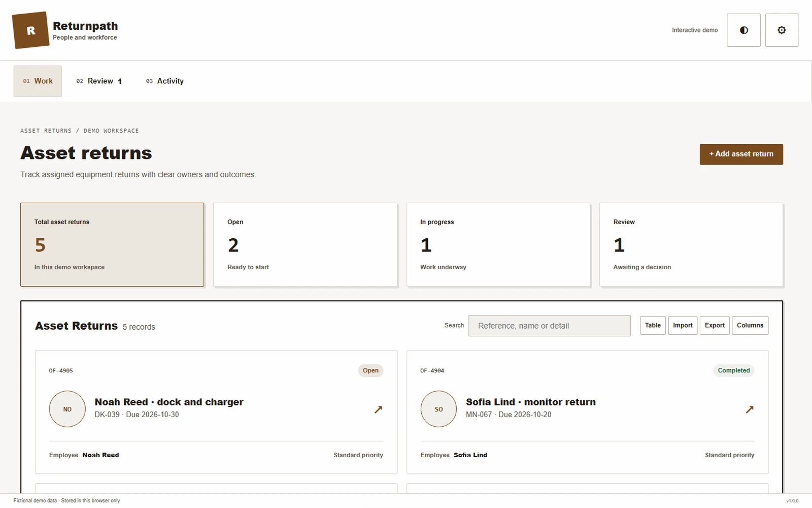Click reference OF-4905
812x508 pixels.
tap(61, 371)
